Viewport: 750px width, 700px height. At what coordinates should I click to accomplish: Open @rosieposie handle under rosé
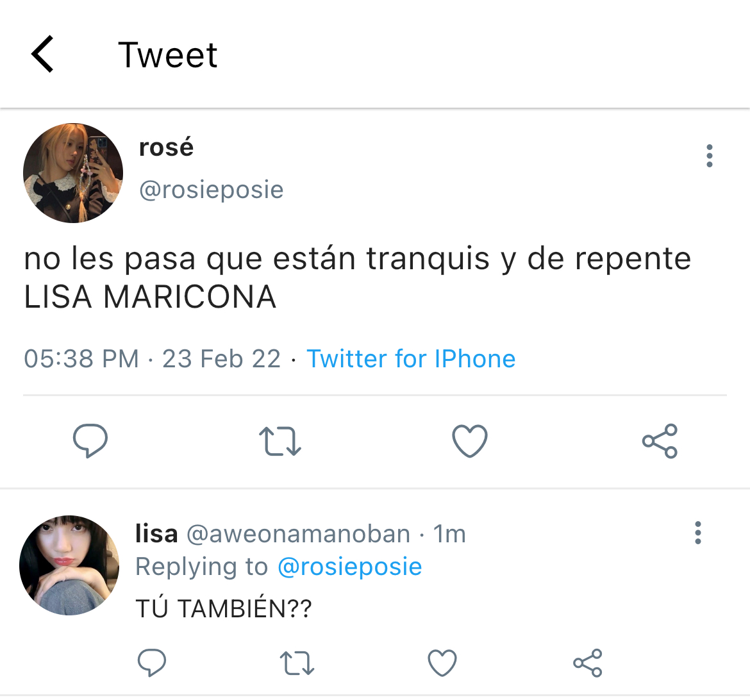(x=212, y=190)
